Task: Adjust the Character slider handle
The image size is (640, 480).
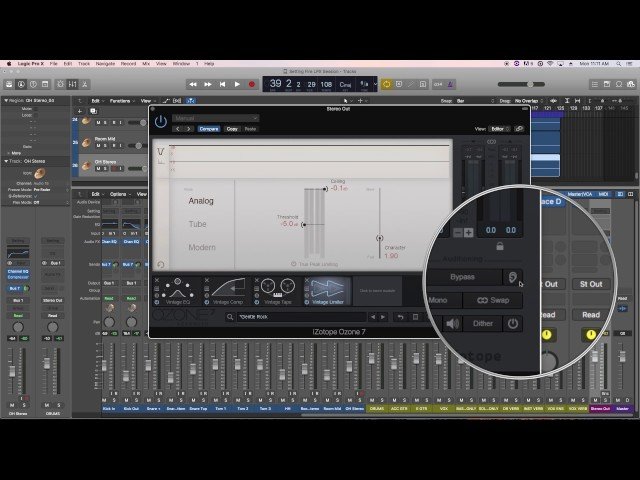Action: [380, 238]
